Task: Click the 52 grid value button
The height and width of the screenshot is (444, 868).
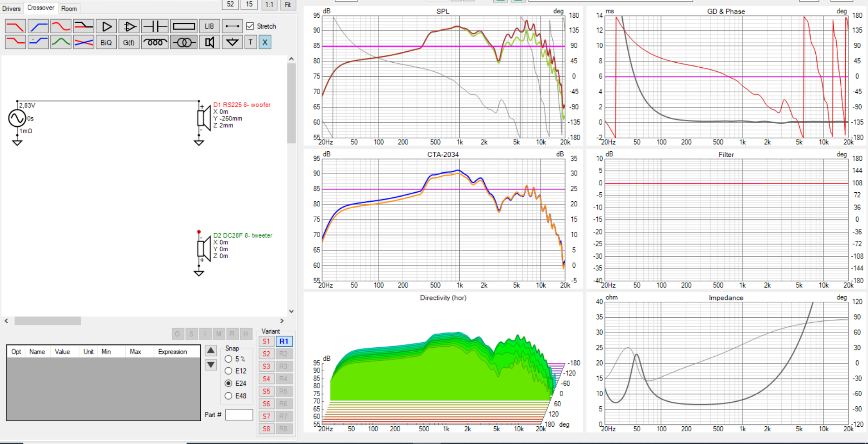Action: [231, 5]
